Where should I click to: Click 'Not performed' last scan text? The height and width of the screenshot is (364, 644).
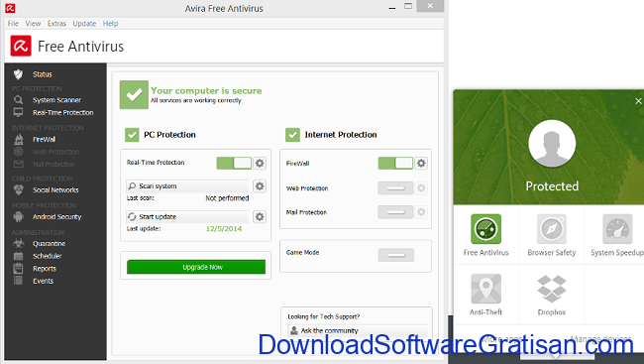point(227,198)
